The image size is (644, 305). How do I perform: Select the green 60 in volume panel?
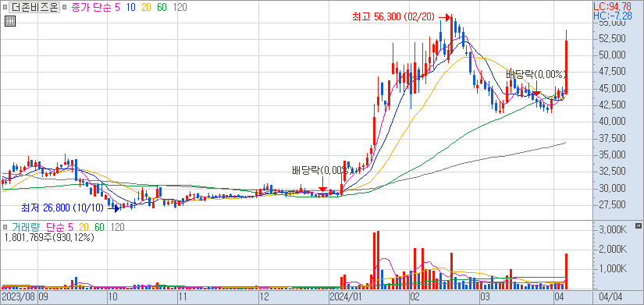[x=99, y=226]
